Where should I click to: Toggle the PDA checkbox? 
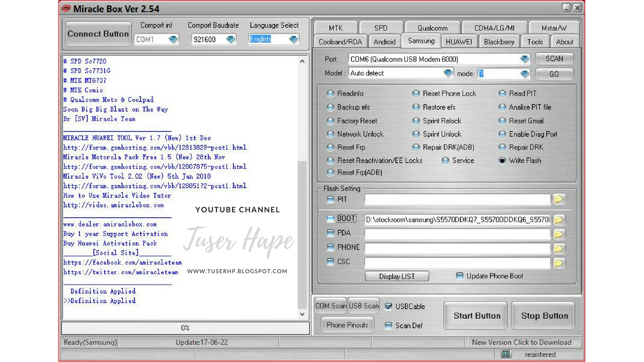point(331,233)
